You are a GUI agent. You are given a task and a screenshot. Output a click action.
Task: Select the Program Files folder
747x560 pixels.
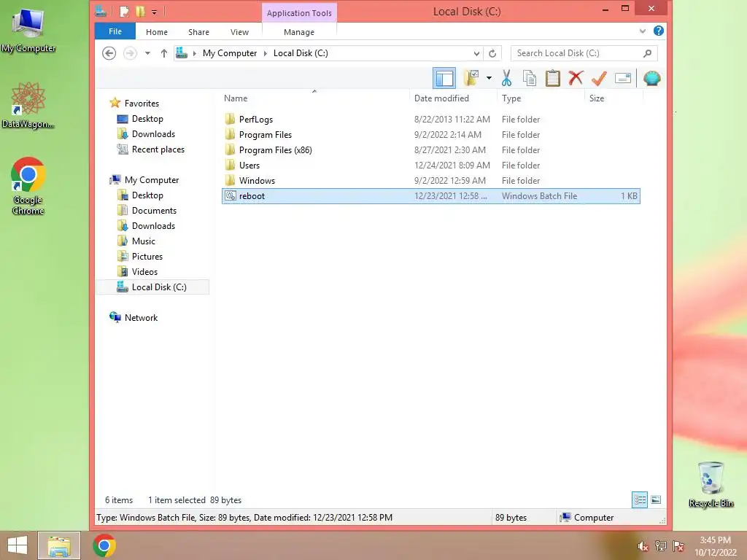click(x=431, y=134)
